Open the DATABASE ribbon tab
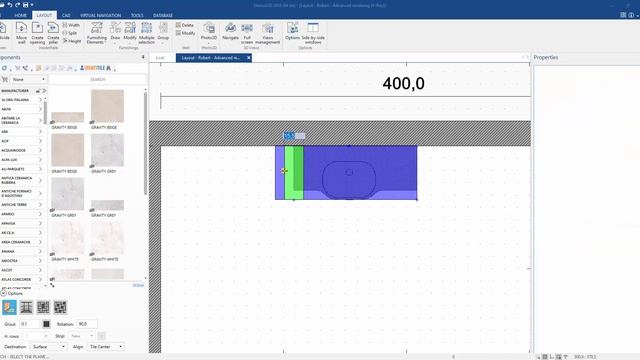640x360 pixels. pyautogui.click(x=163, y=15)
